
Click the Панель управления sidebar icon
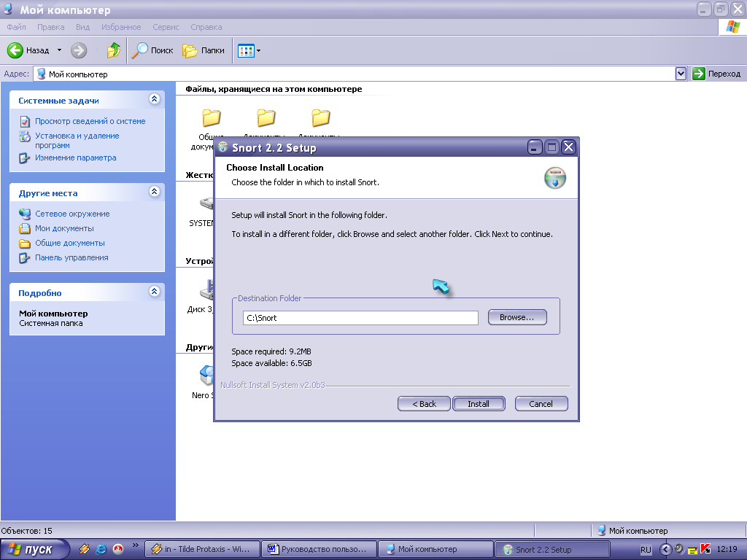(x=25, y=258)
